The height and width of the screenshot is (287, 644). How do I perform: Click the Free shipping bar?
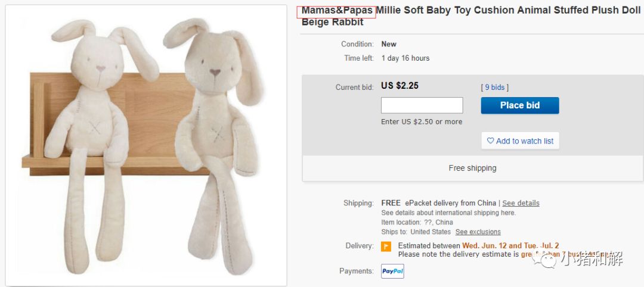472,168
